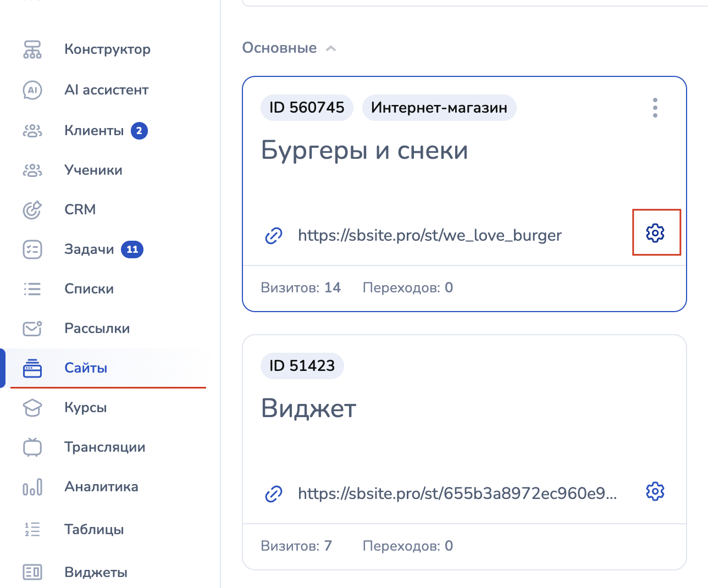The image size is (708, 588).
Task: Select the Интернет-магазин tag
Action: pos(439,108)
